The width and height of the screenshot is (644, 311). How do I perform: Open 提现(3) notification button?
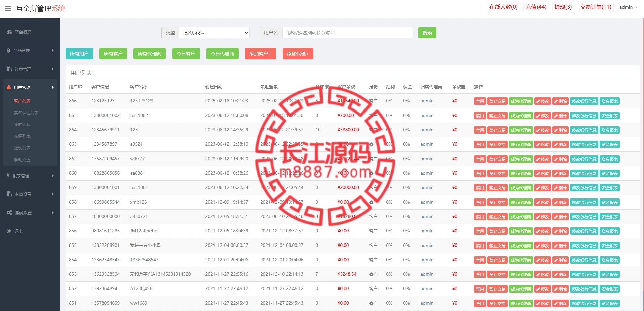[x=563, y=7]
